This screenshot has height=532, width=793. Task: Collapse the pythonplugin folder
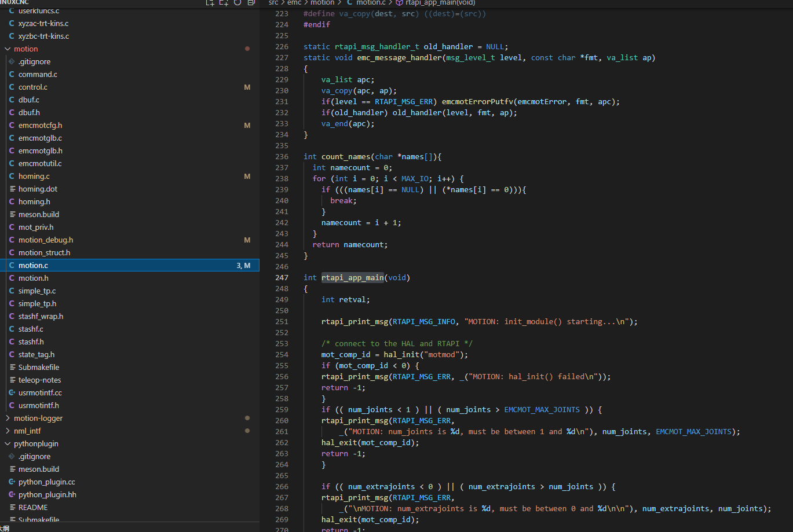click(x=130, y=443)
